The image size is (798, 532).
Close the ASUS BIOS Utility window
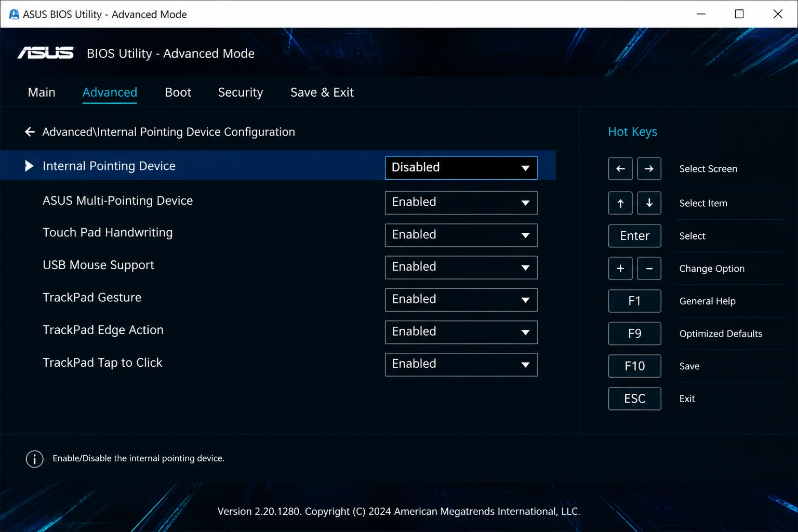(778, 14)
